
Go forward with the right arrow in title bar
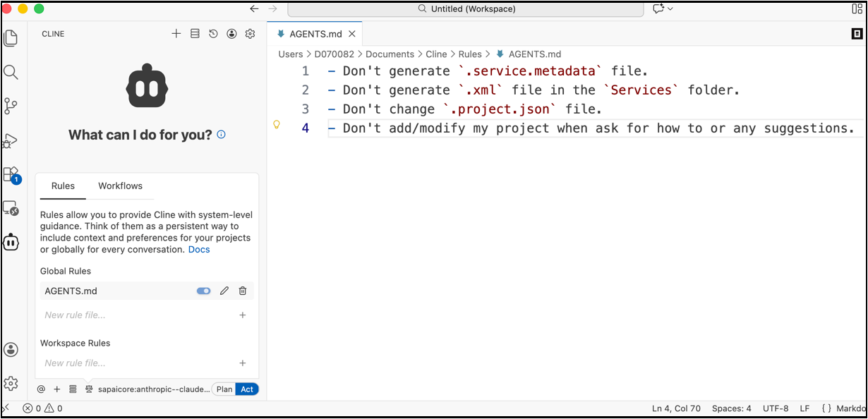pos(274,9)
